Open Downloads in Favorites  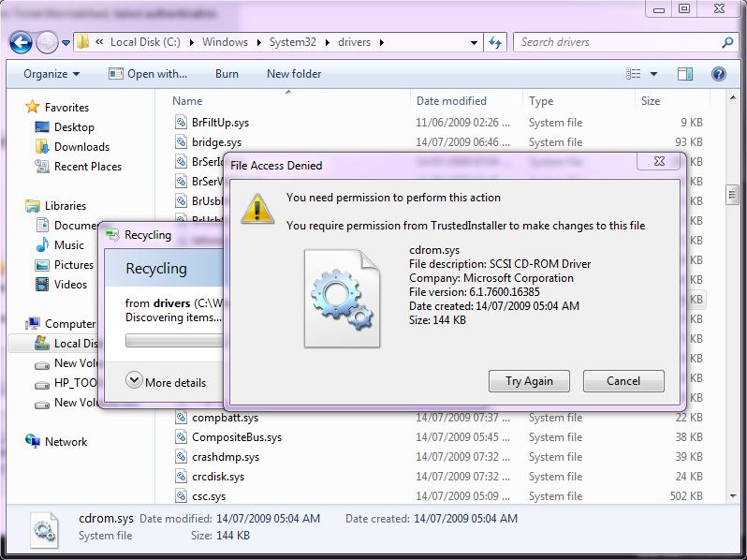click(81, 147)
